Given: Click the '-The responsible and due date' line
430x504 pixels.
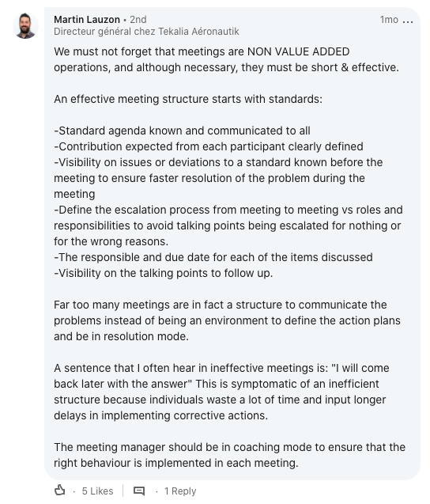Looking at the screenshot, I should click(x=213, y=257).
